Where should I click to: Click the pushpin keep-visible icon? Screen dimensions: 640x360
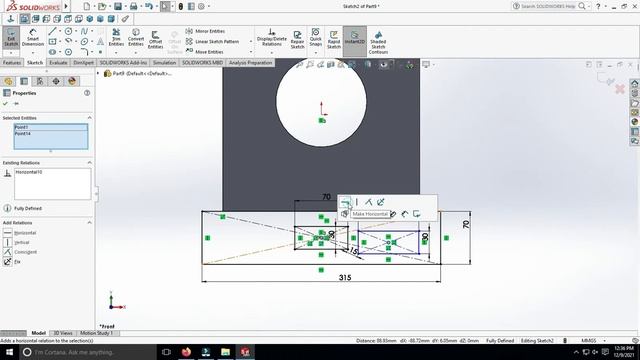17,104
